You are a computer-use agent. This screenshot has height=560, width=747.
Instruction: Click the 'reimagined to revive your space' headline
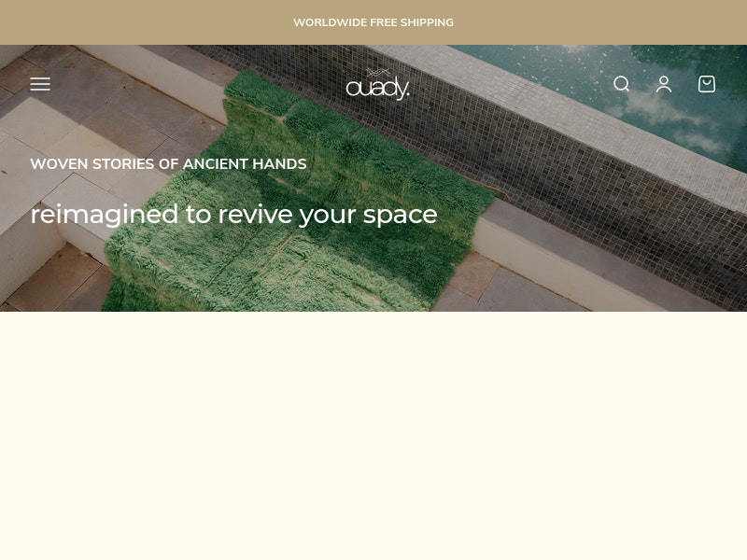click(x=234, y=215)
